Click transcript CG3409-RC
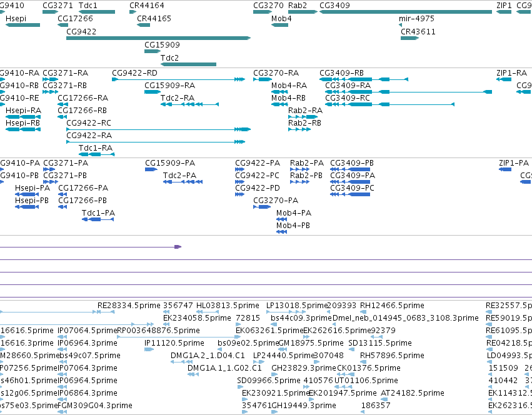The height and width of the screenshot is (415, 532). click(x=390, y=104)
